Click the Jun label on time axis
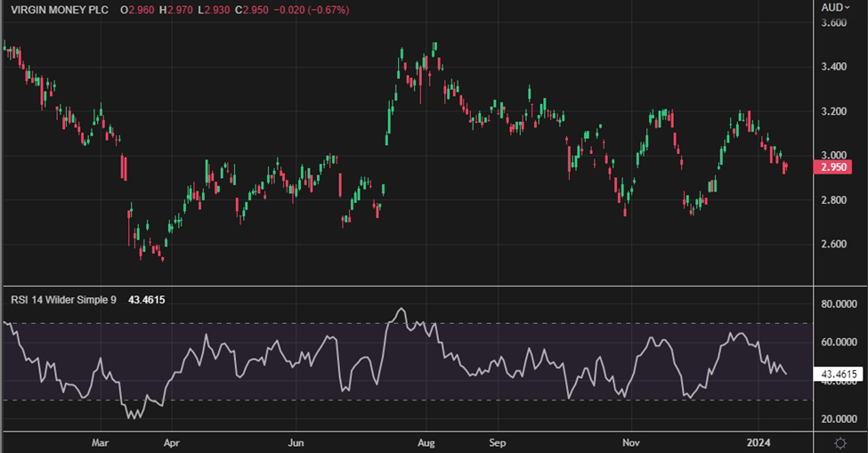The image size is (868, 453). point(296,442)
